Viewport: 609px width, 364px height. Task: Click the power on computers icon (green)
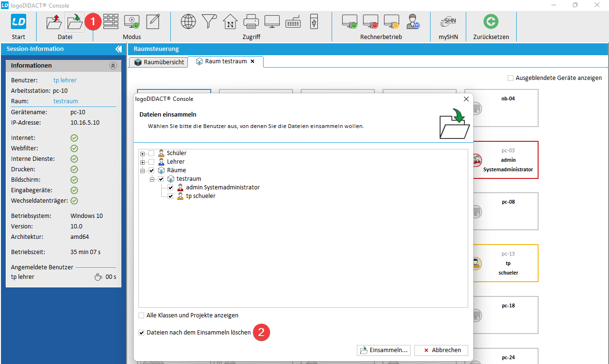[350, 21]
